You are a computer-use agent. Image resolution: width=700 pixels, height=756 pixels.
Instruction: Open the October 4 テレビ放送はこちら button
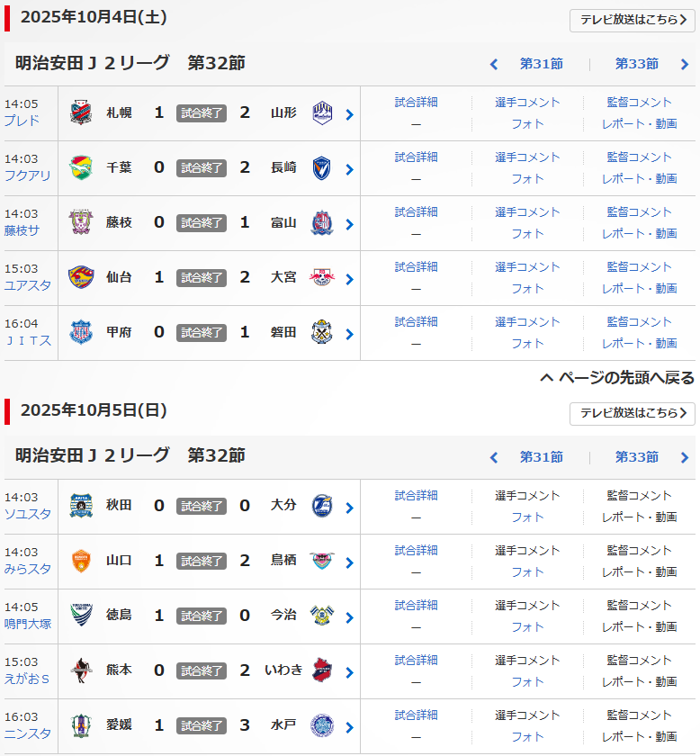coord(633,20)
